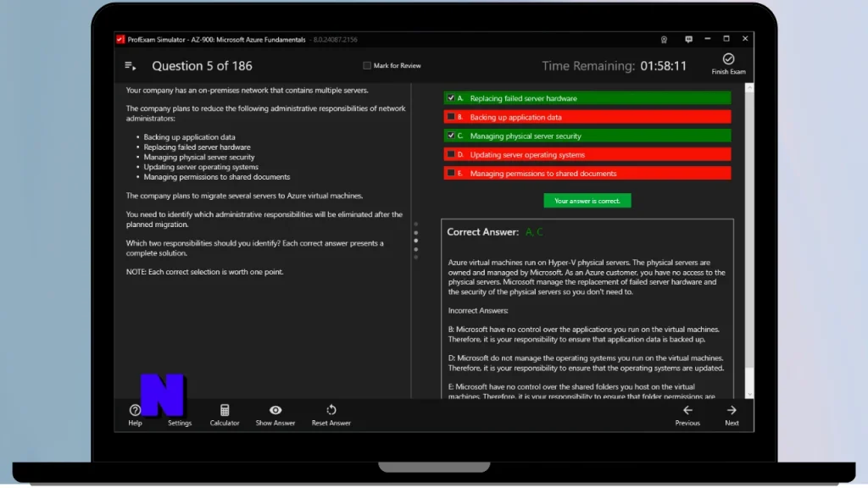Launch the Calculator tool
Screen dimensions: 868x488
tap(224, 414)
